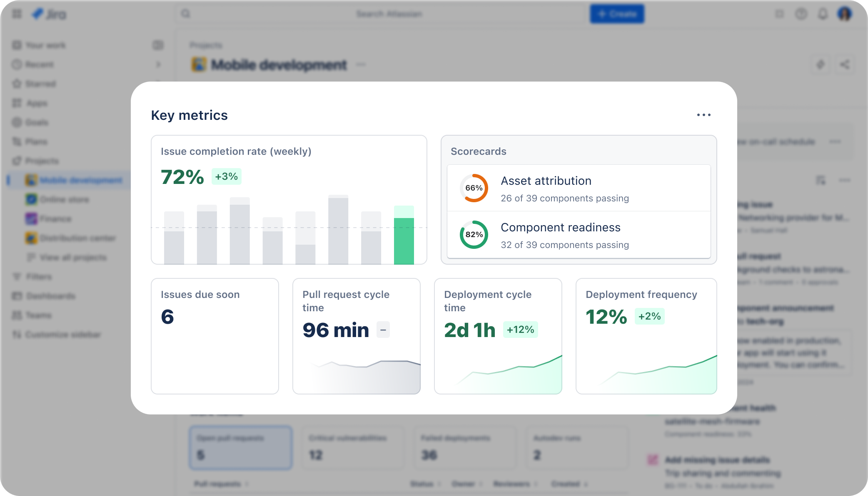
Task: Open the Key metrics overflow menu
Action: click(x=704, y=115)
